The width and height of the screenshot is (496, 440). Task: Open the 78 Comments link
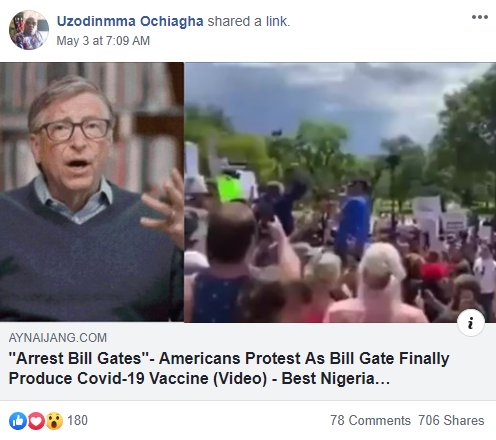(370, 420)
